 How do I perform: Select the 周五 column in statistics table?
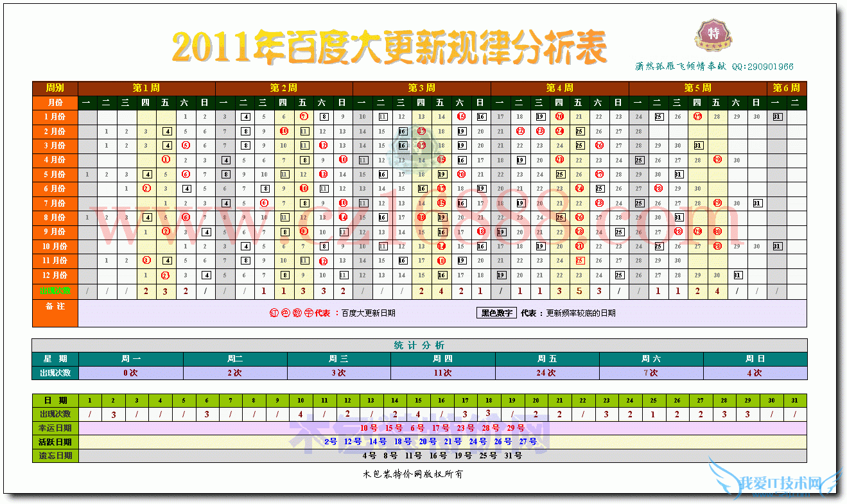pos(546,359)
